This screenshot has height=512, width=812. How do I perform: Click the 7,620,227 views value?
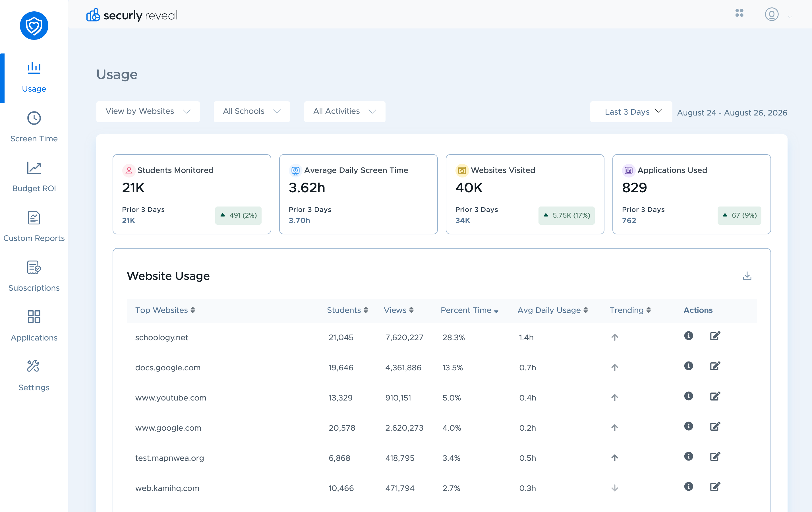coord(404,337)
